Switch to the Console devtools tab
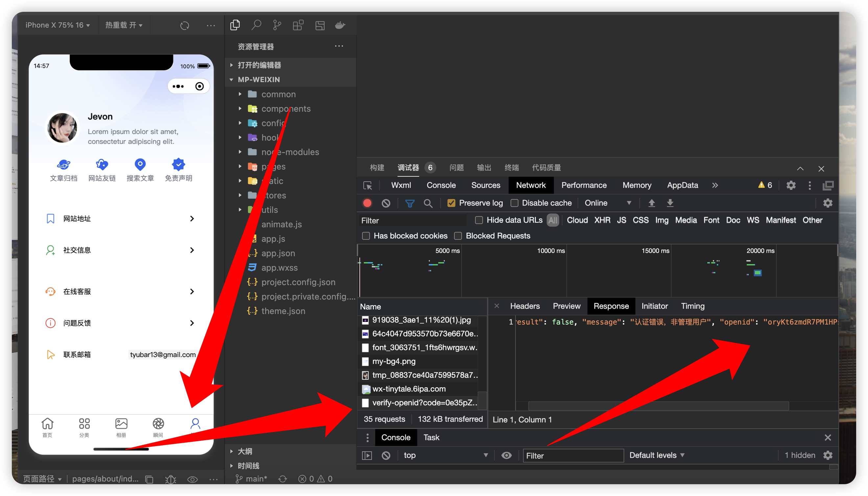The image size is (868, 496). (x=441, y=185)
